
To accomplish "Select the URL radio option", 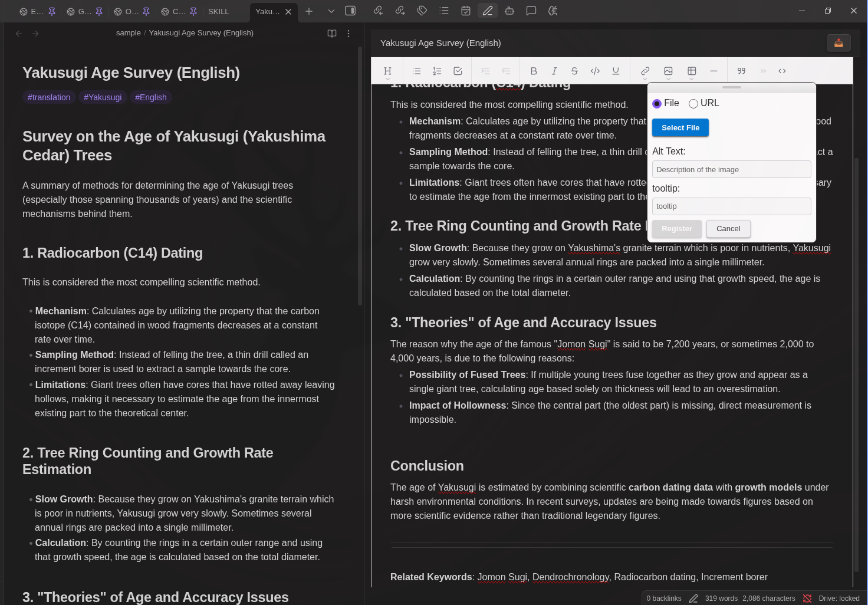I will tap(693, 104).
